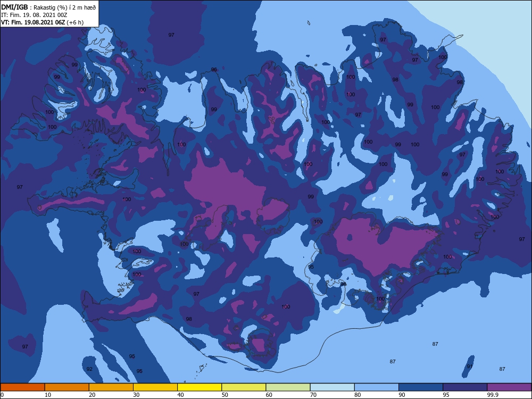Click the 0–10 dark orange legend swatch
532x399 pixels.
pos(22,387)
